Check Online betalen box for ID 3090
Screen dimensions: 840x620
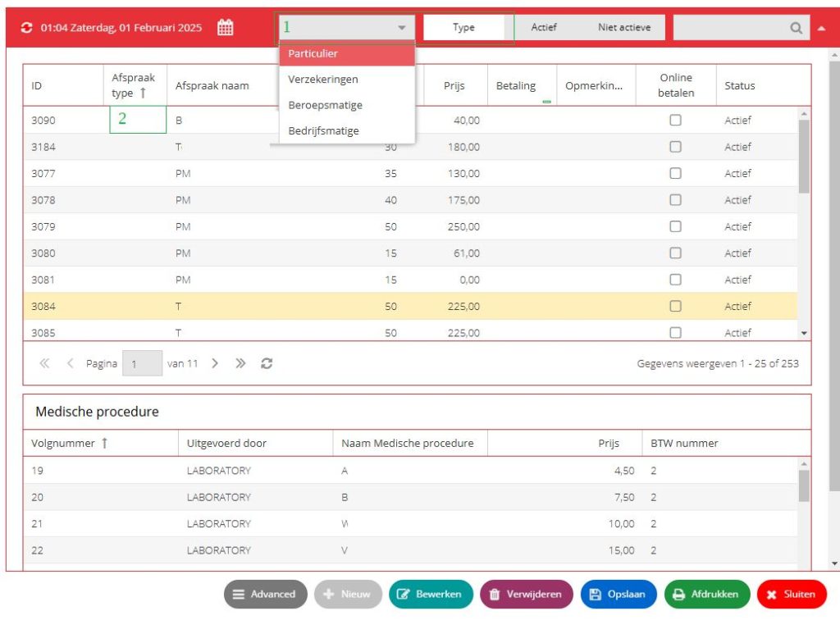tap(676, 120)
